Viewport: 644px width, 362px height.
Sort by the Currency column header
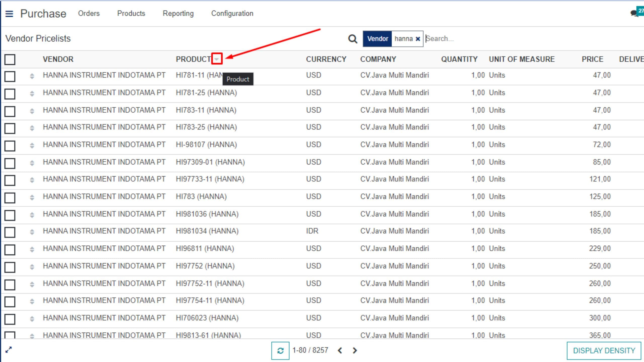(326, 59)
